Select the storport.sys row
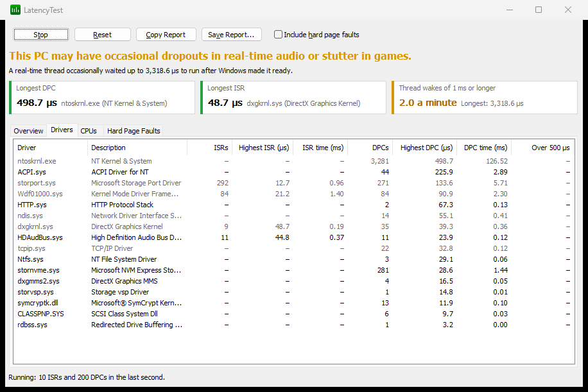The image size is (588, 392). click(293, 183)
